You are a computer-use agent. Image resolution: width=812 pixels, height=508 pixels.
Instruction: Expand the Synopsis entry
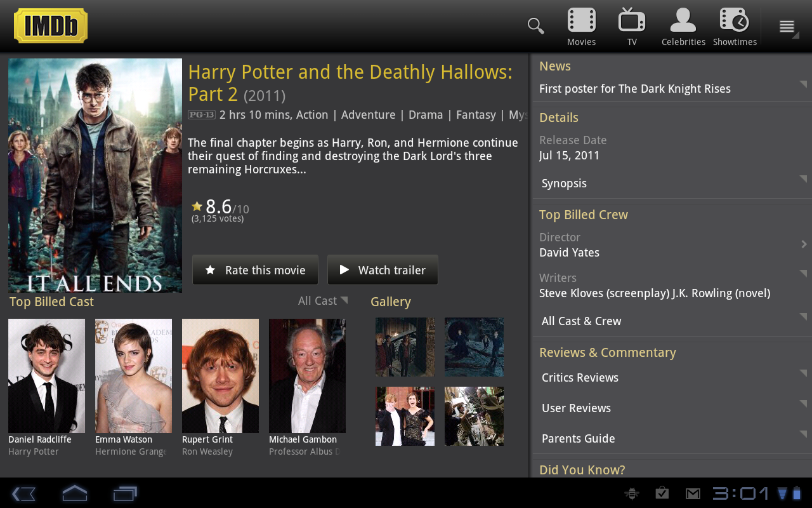[x=671, y=184]
